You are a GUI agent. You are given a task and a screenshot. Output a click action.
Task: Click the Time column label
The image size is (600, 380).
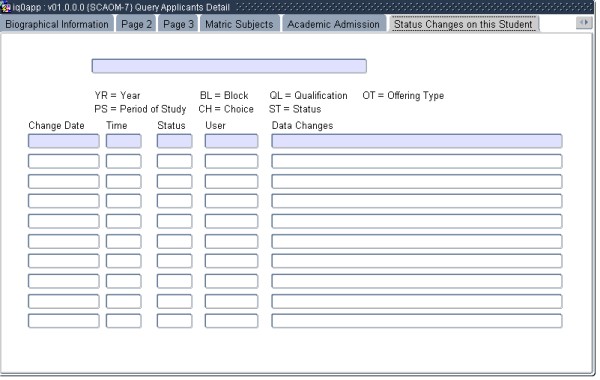(x=117, y=126)
